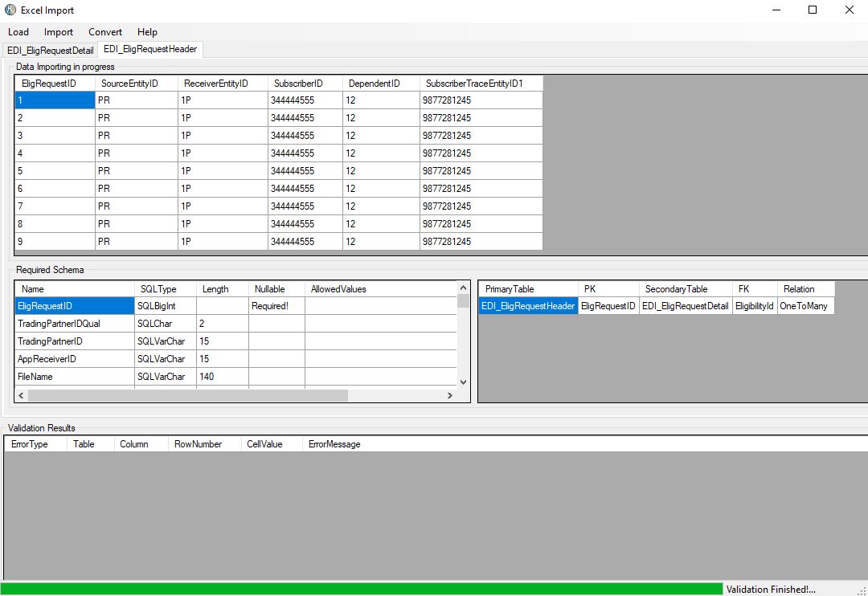Image resolution: width=868 pixels, height=596 pixels.
Task: Click the Column header in Validation Results
Action: coord(141,444)
